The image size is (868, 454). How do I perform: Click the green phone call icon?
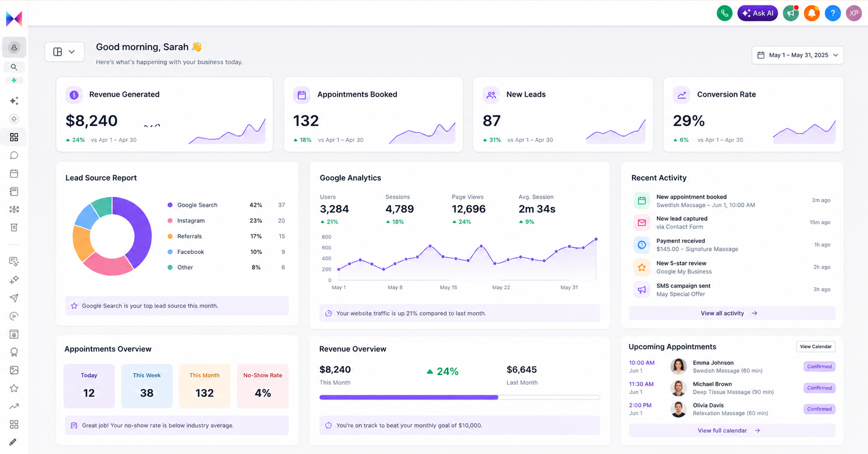[x=724, y=13]
